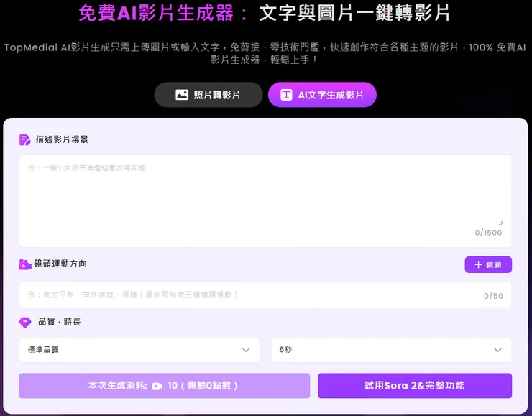Click the text area resize handle
The image size is (532, 416).
coord(501,223)
